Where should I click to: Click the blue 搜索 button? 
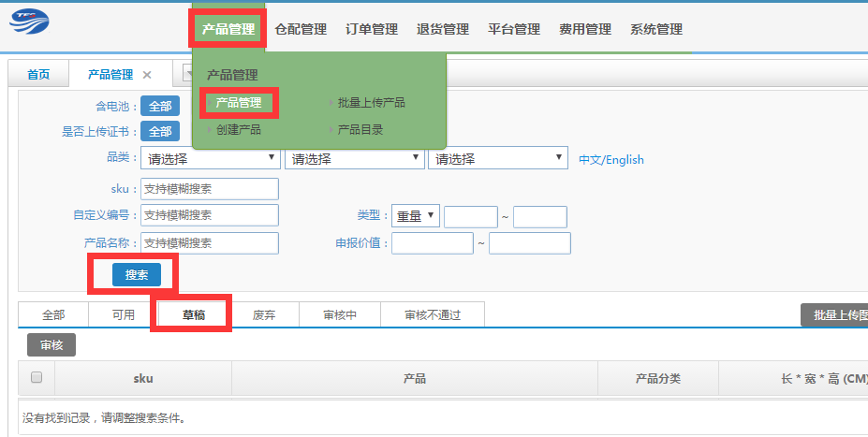coord(137,275)
